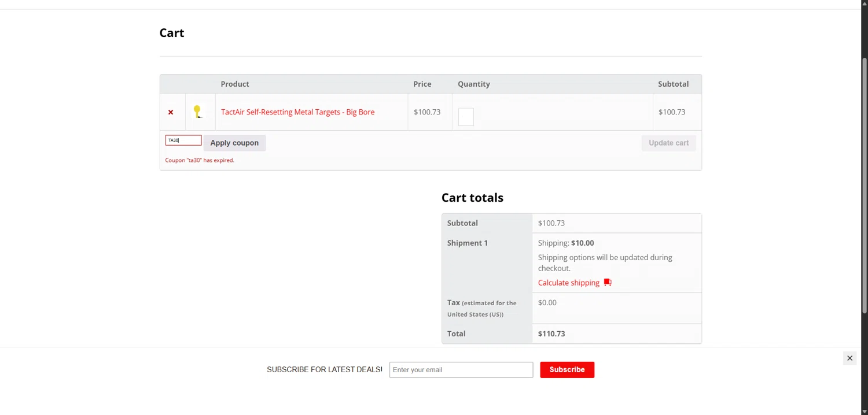Click the quantity input box
868x415 pixels.
pos(466,117)
